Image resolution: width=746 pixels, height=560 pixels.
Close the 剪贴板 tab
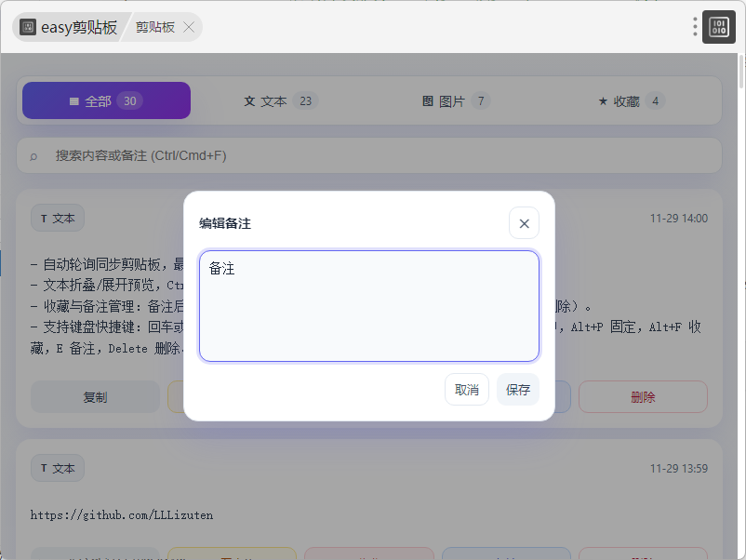pos(189,27)
